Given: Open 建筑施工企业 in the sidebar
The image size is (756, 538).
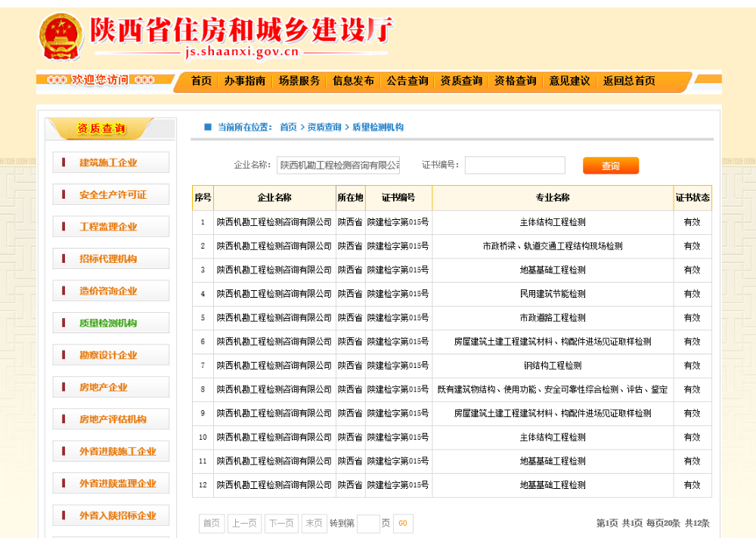Looking at the screenshot, I should pos(109,162).
